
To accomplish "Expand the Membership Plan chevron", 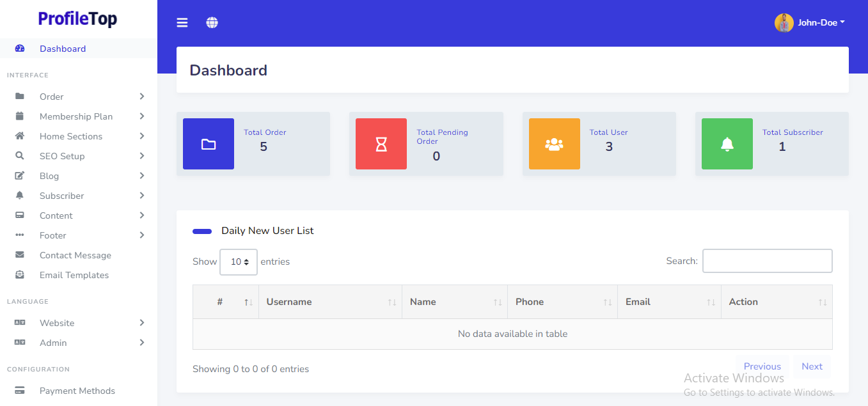I will (142, 116).
